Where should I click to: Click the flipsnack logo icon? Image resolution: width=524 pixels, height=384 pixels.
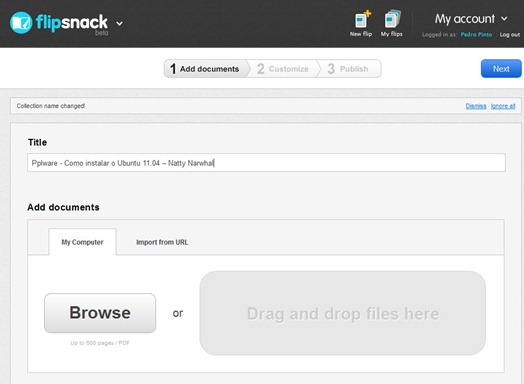(21, 23)
